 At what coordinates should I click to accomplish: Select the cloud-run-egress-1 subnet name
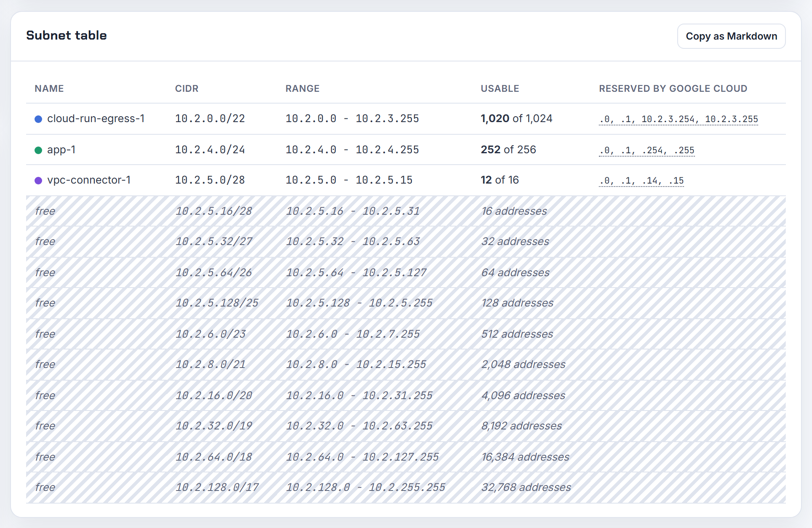96,119
